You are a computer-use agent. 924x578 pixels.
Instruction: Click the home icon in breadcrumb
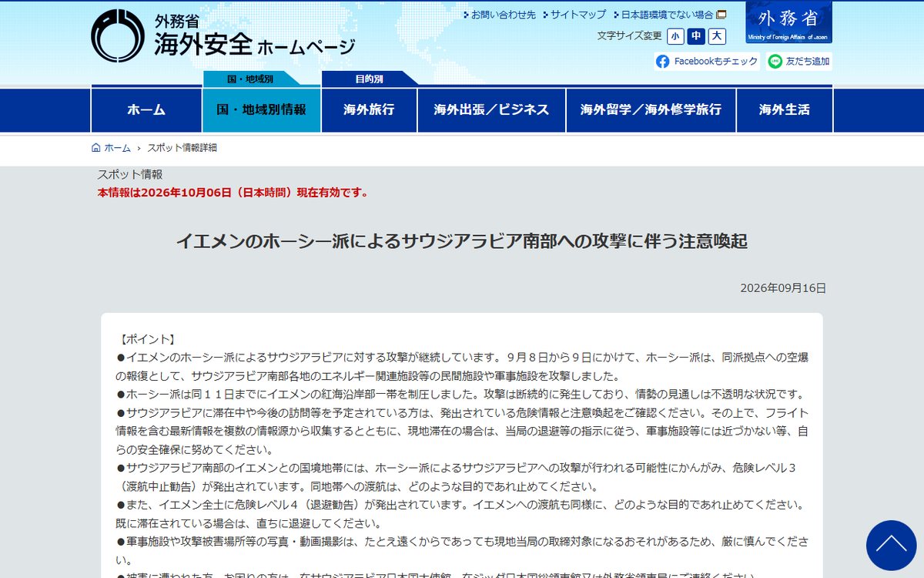96,148
